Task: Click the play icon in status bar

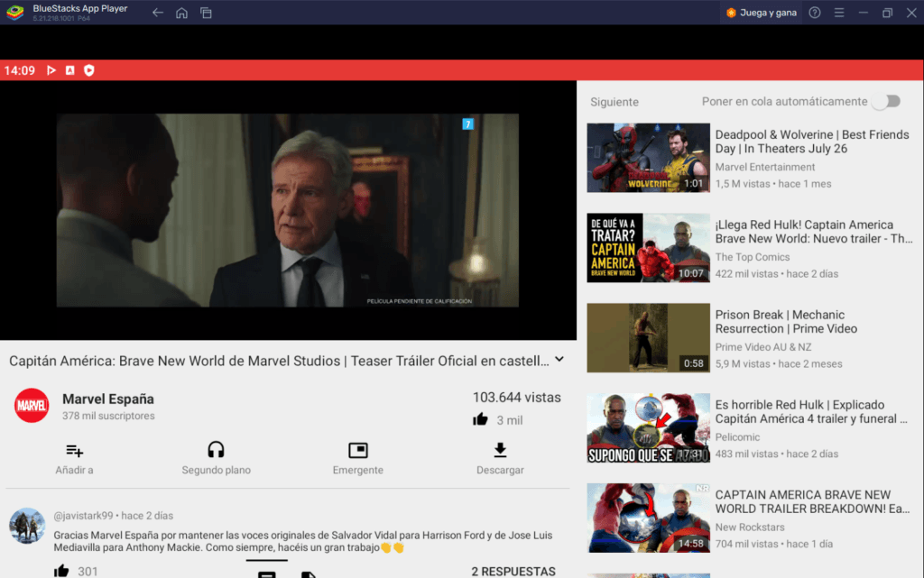Action: point(51,70)
